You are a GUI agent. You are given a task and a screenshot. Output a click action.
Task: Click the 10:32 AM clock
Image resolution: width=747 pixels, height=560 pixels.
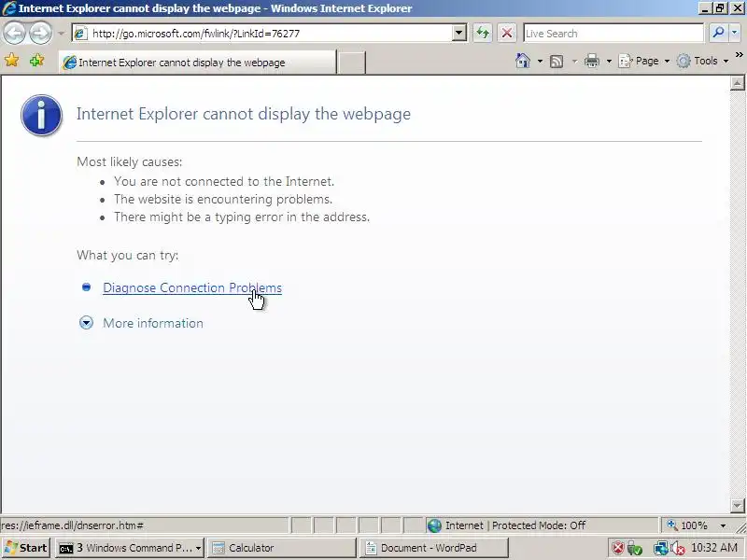click(x=714, y=548)
